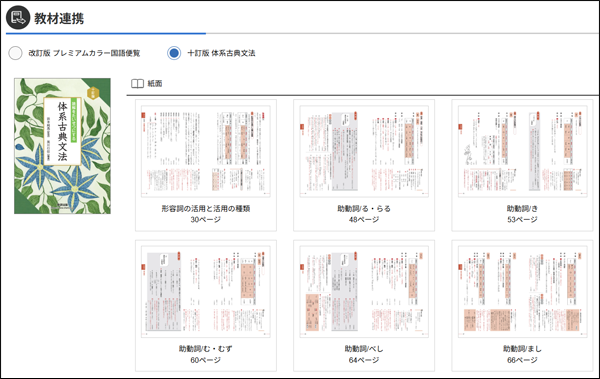Open the 紙面 tab
600x379 pixels.
click(x=147, y=83)
